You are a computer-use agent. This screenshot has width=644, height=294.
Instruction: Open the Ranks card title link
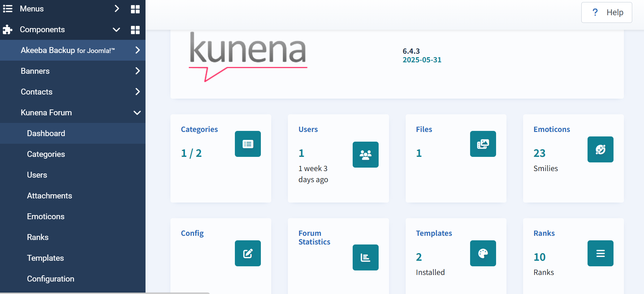pyautogui.click(x=544, y=233)
